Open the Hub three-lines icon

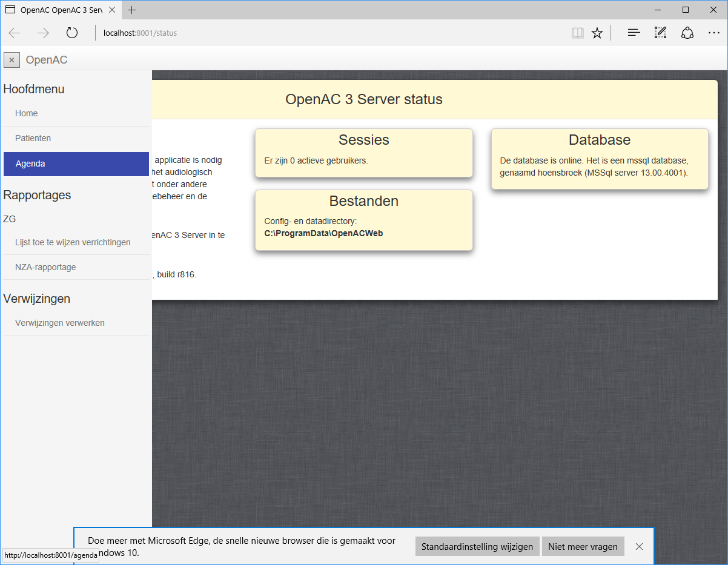[634, 33]
